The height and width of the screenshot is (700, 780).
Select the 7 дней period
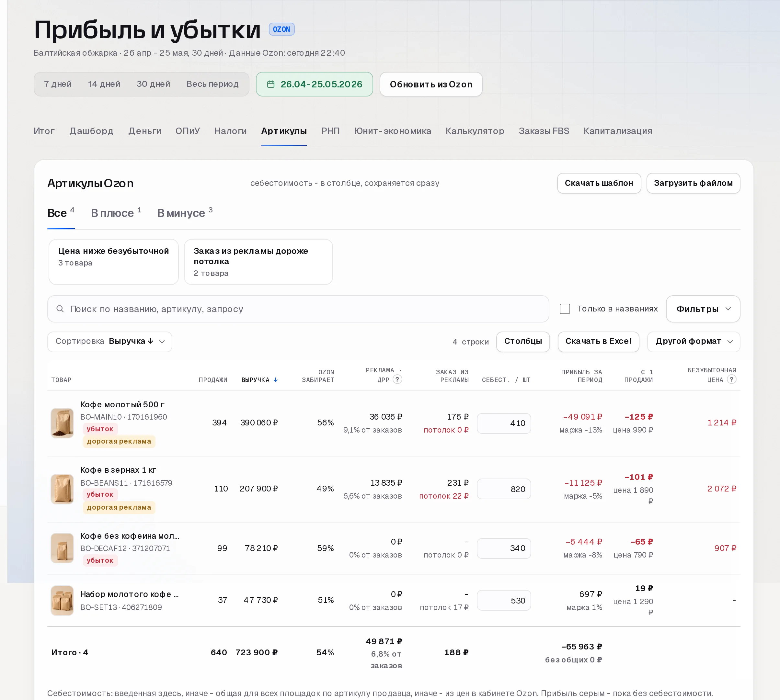click(x=58, y=84)
